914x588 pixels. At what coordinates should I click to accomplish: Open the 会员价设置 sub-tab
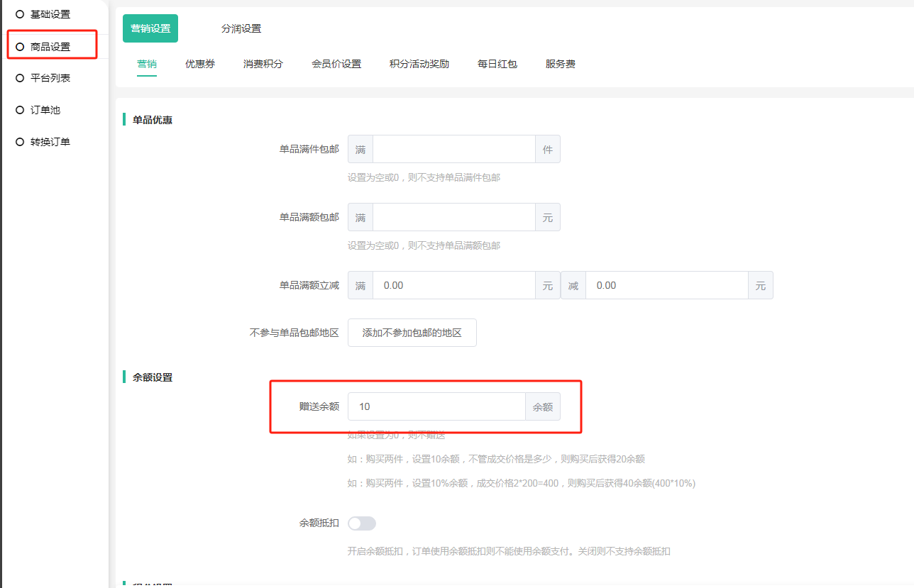[x=336, y=64]
